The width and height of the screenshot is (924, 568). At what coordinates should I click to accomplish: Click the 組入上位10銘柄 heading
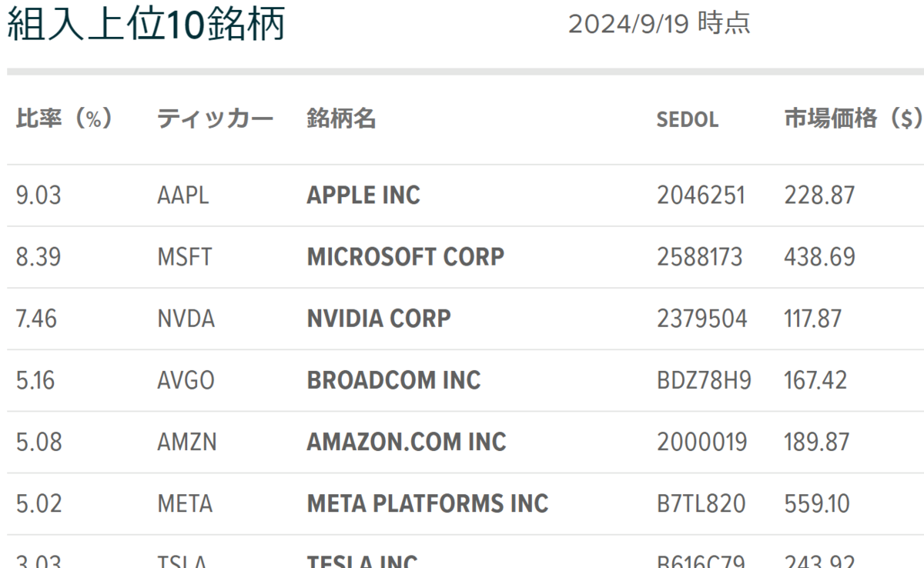coord(146,25)
